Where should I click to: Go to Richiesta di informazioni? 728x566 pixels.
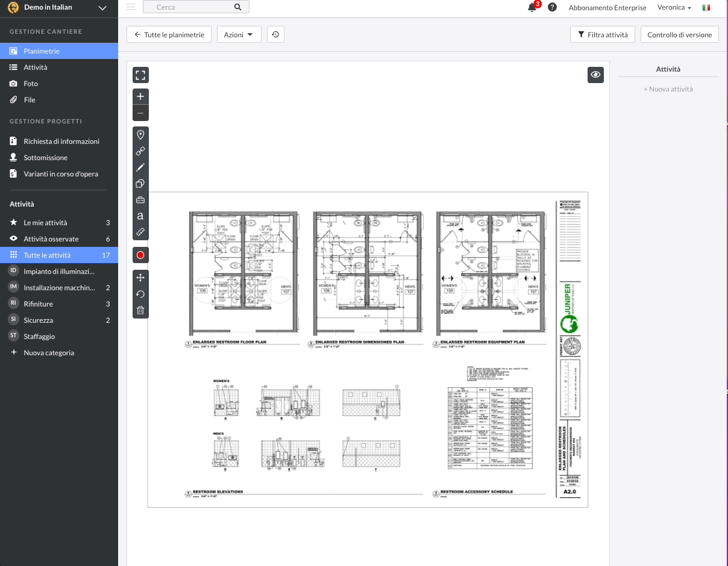click(61, 141)
